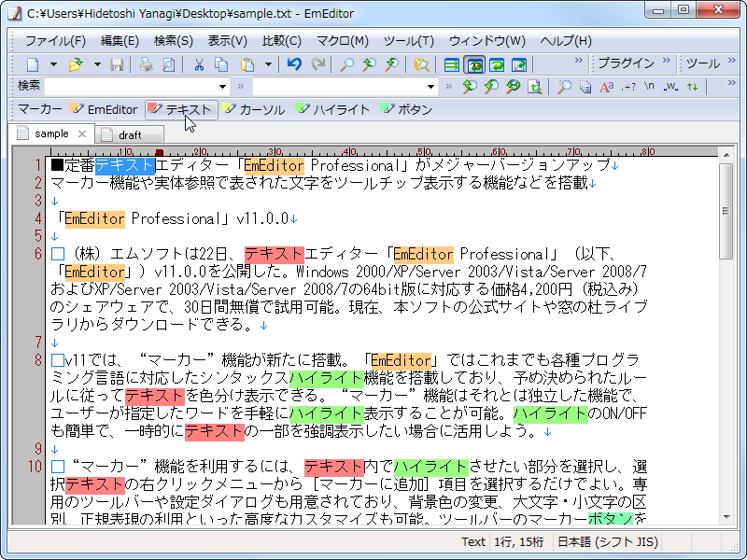The height and width of the screenshot is (560, 747).
Task: Toggle the カーソル marker button
Action: [254, 109]
